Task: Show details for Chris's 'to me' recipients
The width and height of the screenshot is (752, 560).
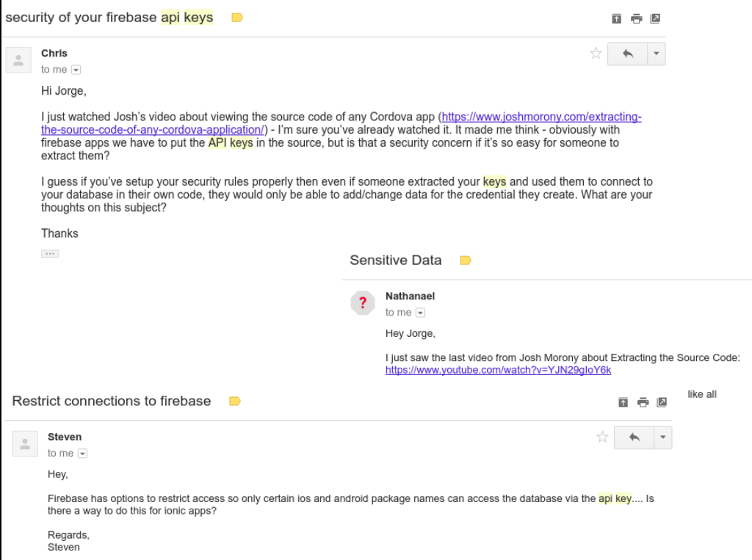Action: click(x=76, y=70)
